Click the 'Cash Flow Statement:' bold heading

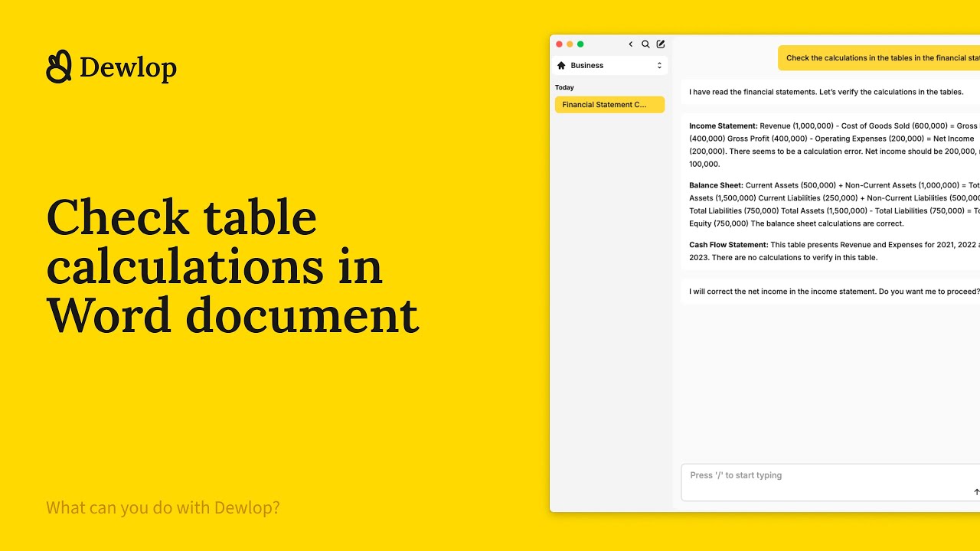(728, 245)
